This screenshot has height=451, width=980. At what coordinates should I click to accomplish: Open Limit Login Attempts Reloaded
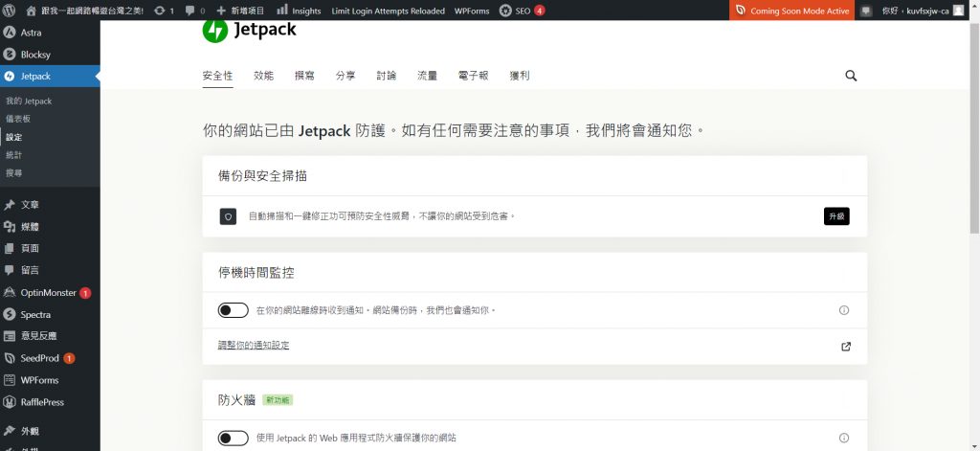tap(389, 11)
